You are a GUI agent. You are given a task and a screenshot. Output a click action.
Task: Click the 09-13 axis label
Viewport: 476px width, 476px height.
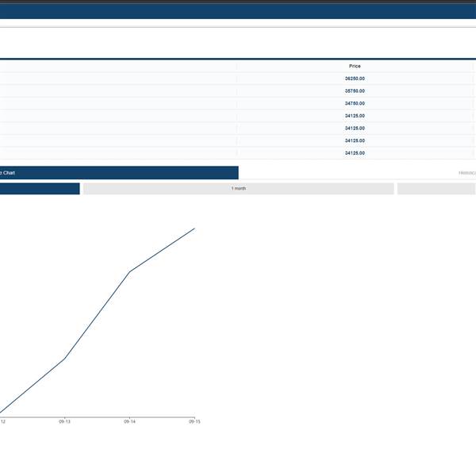pos(65,422)
